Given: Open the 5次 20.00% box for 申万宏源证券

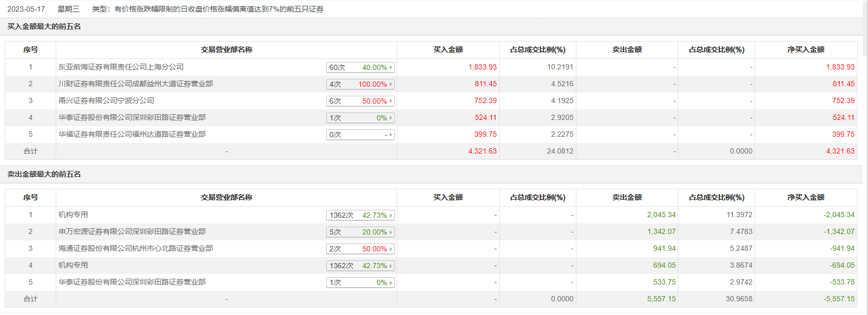Looking at the screenshot, I should pos(360,232).
